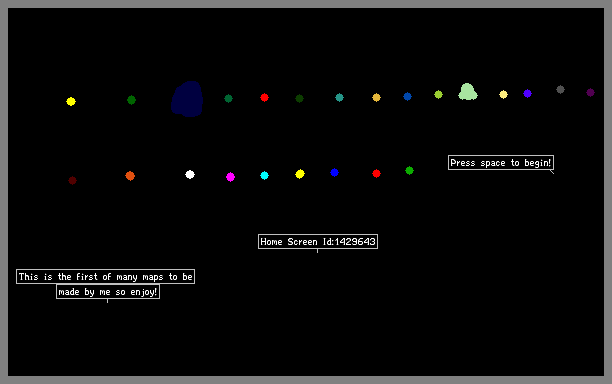This screenshot has height=384, width=612.
Task: Select the purple-violet dot near top right
Action: point(527,94)
